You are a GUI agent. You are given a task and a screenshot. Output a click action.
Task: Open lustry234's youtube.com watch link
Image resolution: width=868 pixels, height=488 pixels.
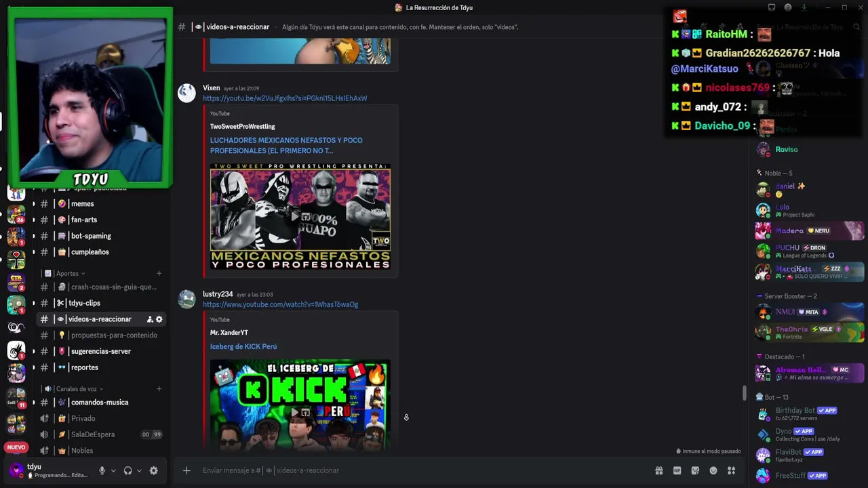point(281,304)
